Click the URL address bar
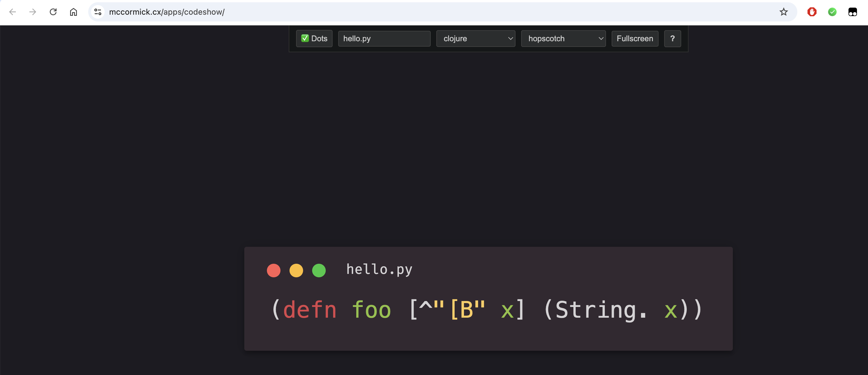 click(x=438, y=12)
